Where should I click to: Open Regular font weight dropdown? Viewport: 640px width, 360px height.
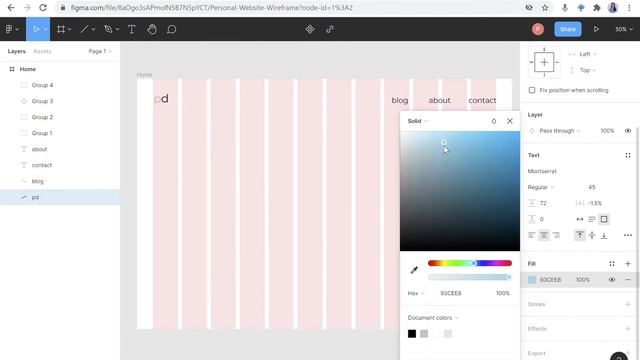pos(541,187)
